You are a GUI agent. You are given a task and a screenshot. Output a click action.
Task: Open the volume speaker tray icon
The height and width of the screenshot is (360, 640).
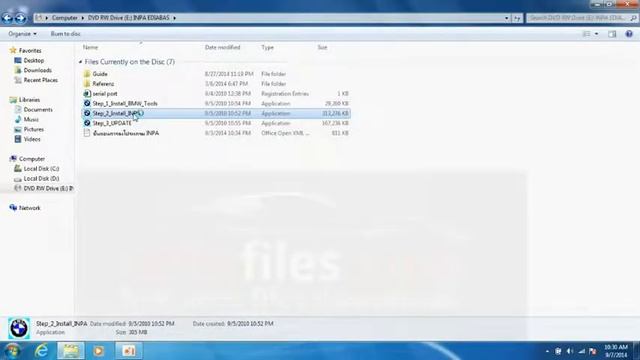tap(570, 351)
